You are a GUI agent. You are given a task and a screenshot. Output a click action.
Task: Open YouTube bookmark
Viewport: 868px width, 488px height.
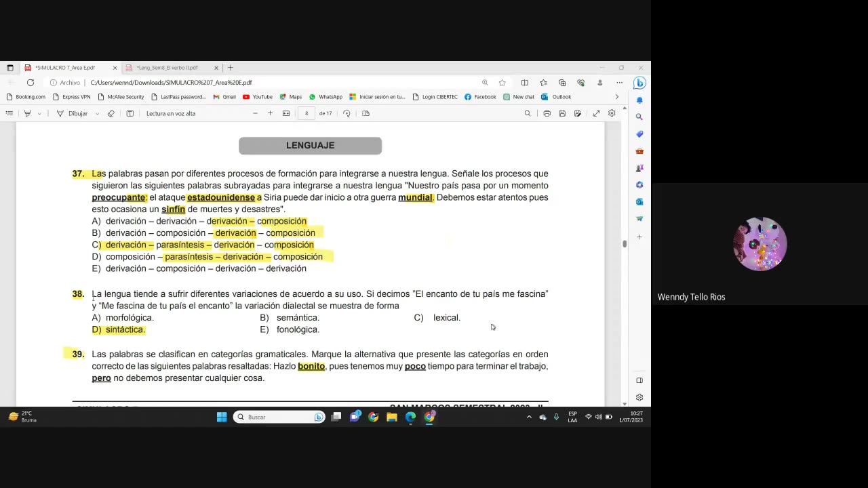258,97
